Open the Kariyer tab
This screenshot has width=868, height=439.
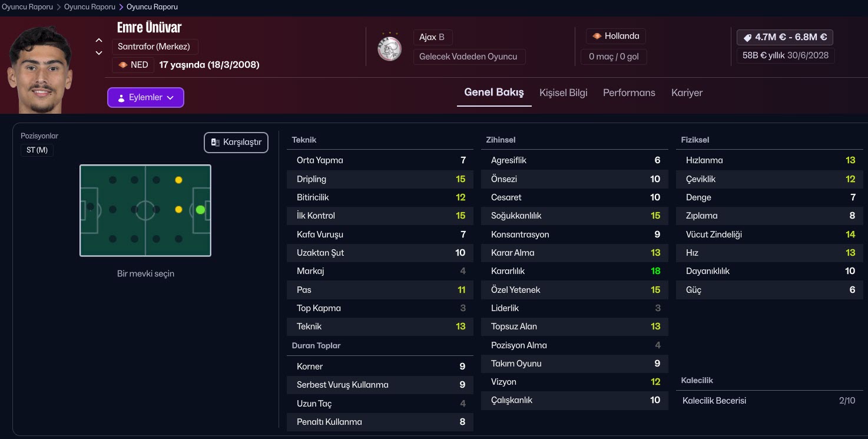pos(687,93)
